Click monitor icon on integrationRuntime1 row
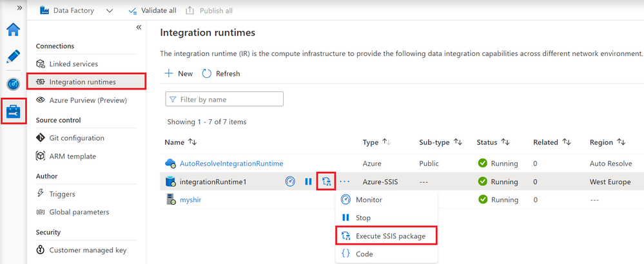The width and height of the screenshot is (644, 264). (x=291, y=182)
